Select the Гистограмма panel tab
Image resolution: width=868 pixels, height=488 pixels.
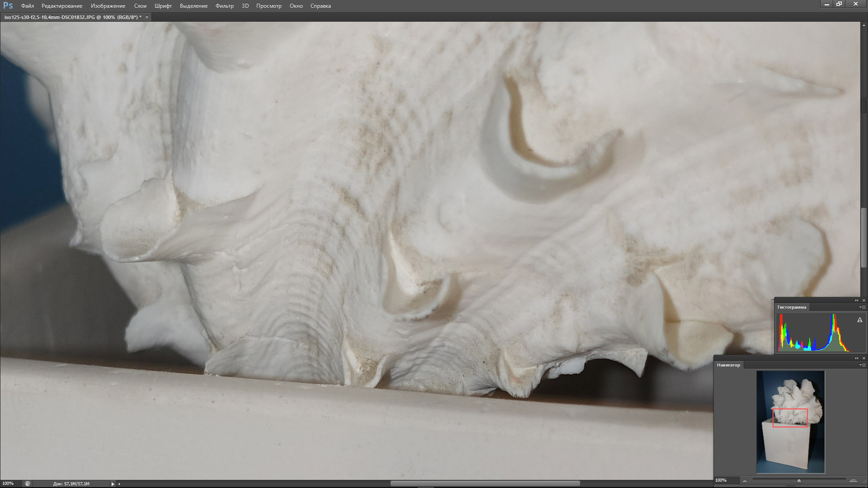point(791,307)
